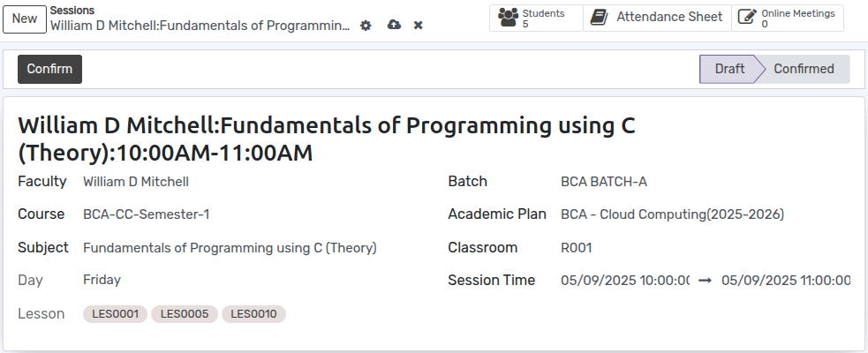Image resolution: width=868 pixels, height=353 pixels.
Task: Click the Lesson field label
Action: click(41, 313)
